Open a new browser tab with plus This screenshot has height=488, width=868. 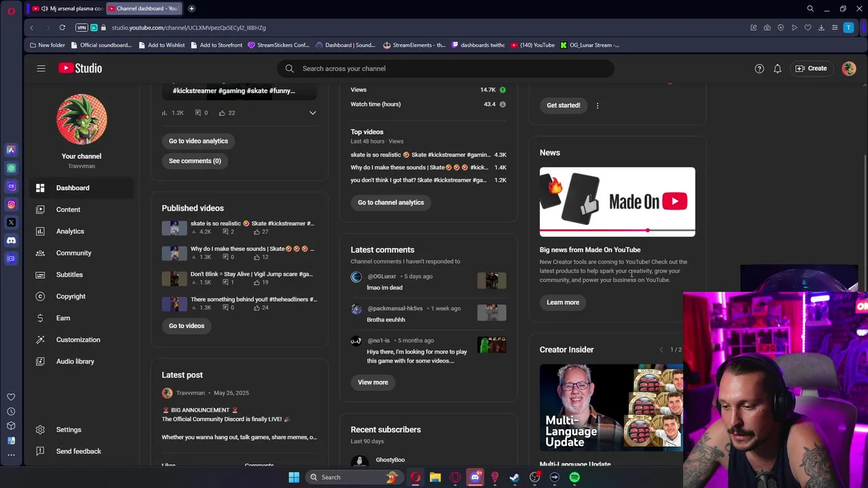coord(191,9)
